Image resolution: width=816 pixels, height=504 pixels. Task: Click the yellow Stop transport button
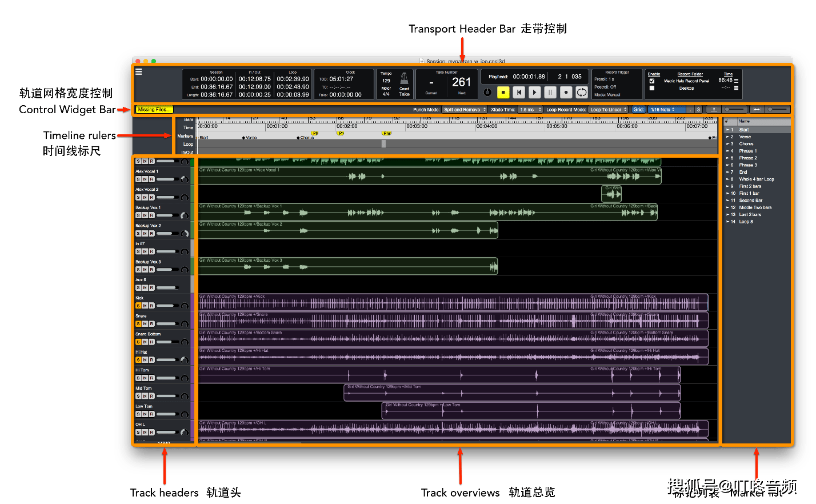[x=503, y=92]
